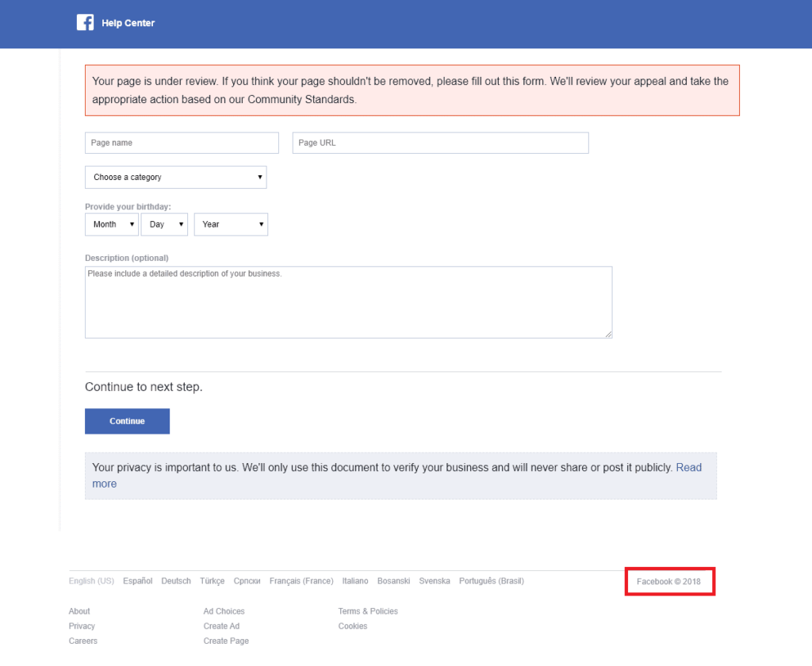The width and height of the screenshot is (812, 666).
Task: Expand the Month dropdown
Action: pyautogui.click(x=111, y=224)
